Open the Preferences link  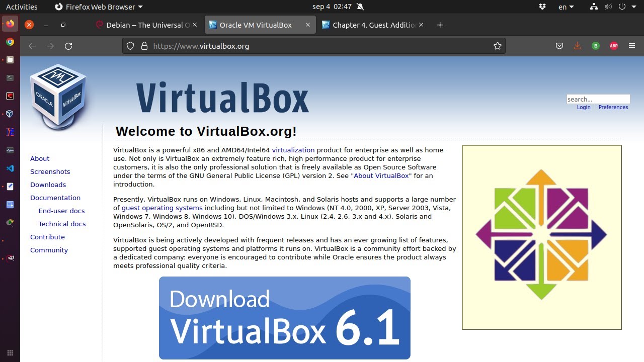613,107
